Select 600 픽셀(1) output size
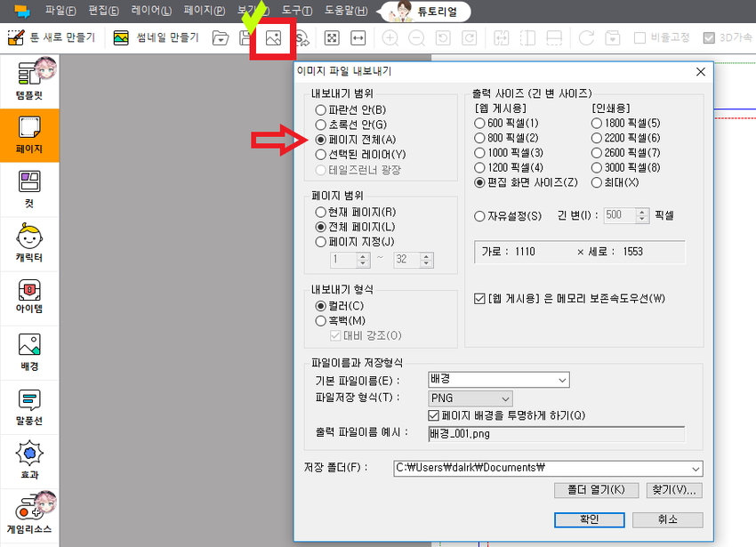Screen dimensions: 756x547 point(506,124)
